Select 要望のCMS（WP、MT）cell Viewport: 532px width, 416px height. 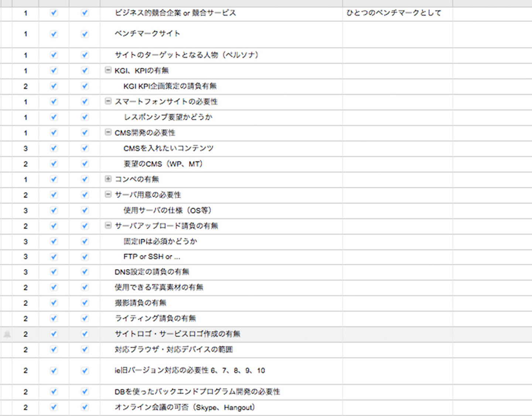click(x=221, y=164)
